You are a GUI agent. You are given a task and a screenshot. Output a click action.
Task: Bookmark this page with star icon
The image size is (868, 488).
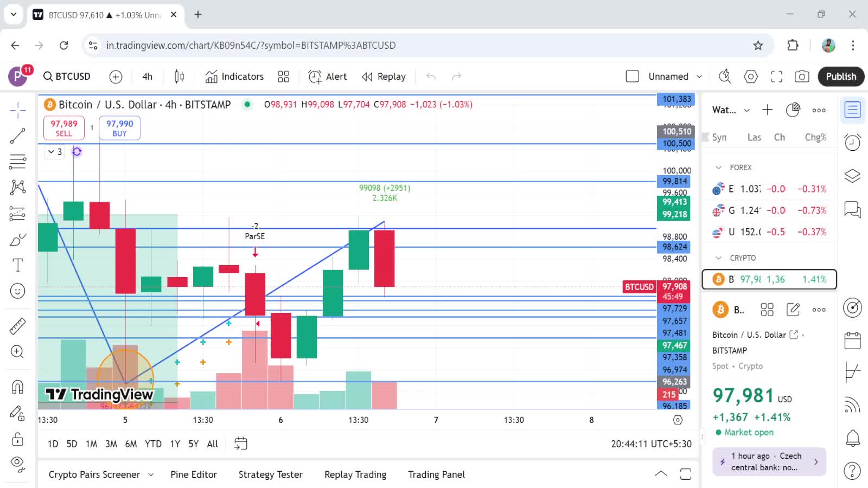point(758,46)
